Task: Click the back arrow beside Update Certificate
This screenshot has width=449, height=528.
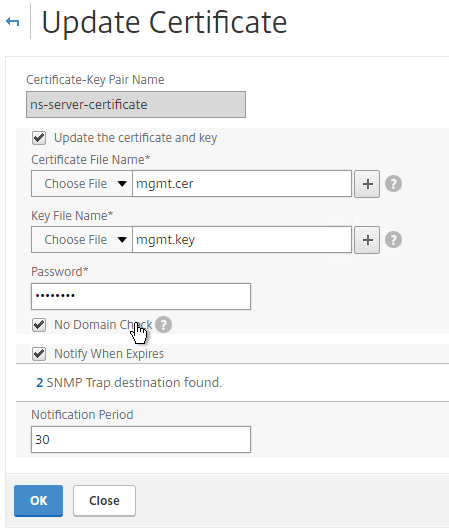Action: pyautogui.click(x=13, y=22)
